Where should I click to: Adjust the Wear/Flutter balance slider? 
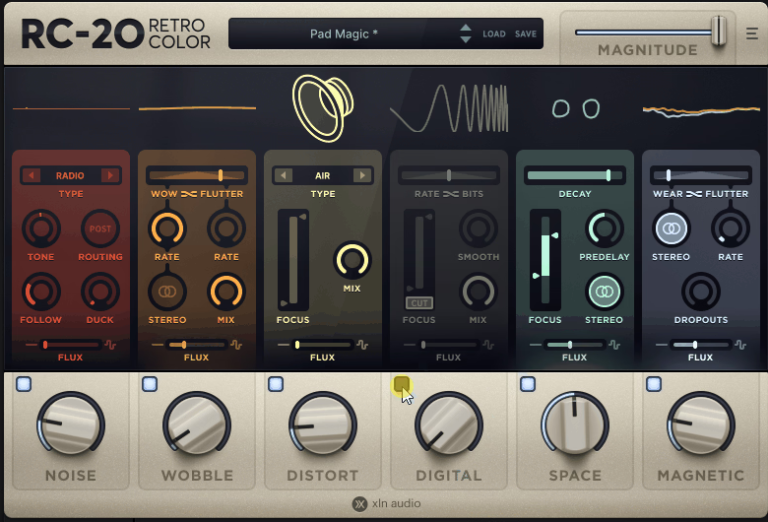click(700, 175)
